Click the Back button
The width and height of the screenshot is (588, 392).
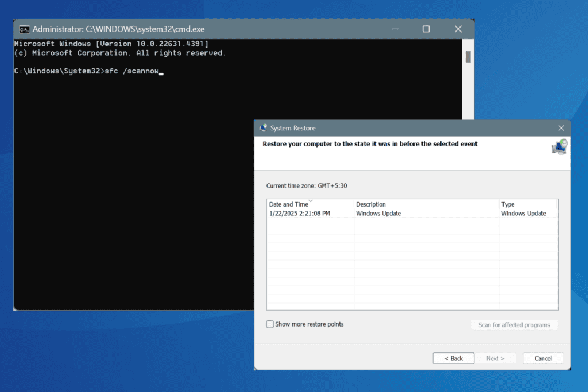click(453, 358)
